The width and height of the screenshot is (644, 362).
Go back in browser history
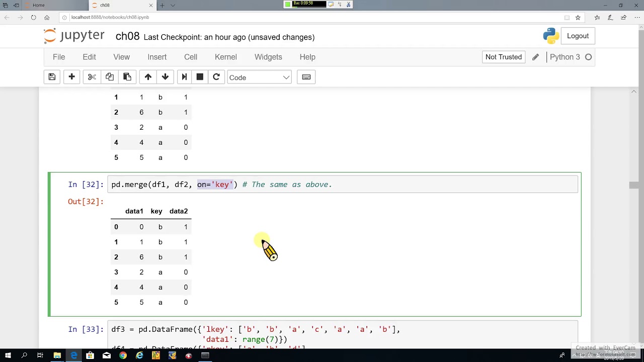(7, 17)
